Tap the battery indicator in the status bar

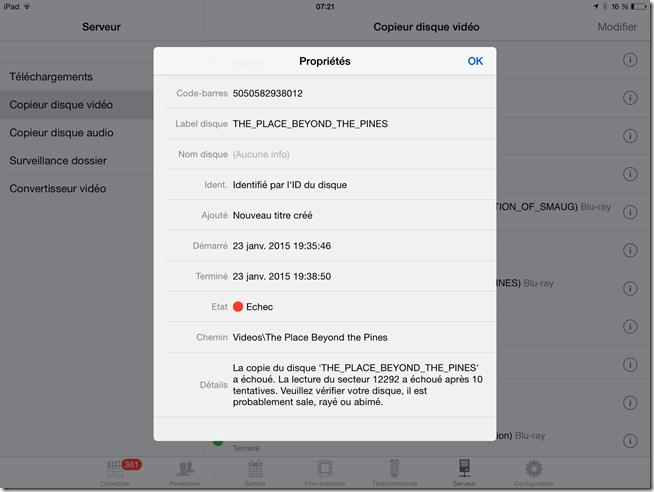click(639, 6)
